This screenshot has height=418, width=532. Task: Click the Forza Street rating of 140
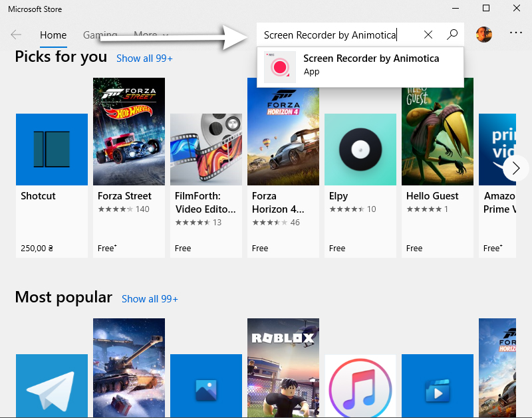[124, 209]
